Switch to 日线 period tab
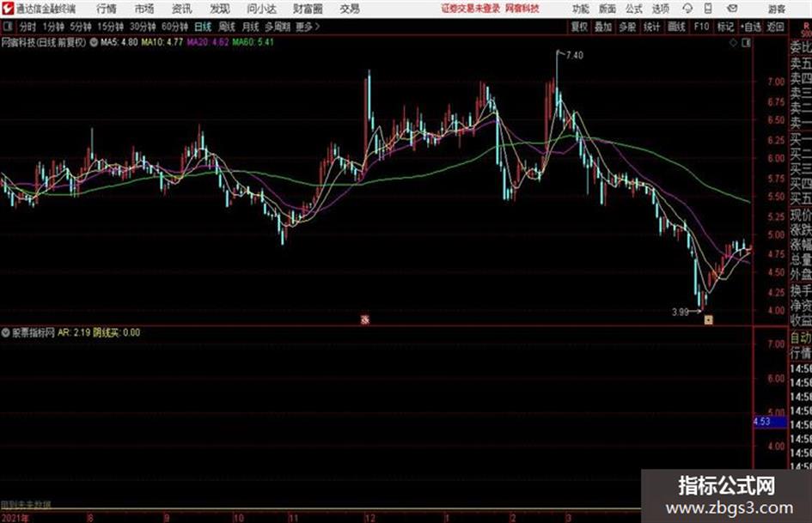The image size is (812, 523). pyautogui.click(x=203, y=27)
